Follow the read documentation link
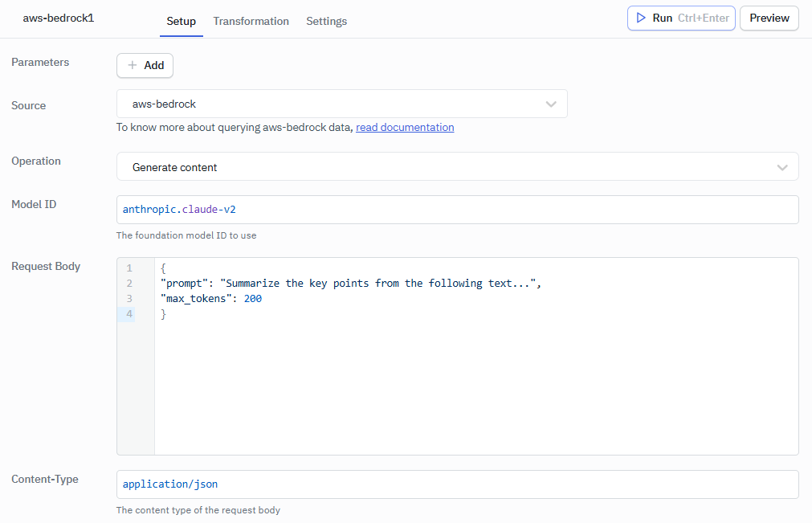This screenshot has width=812, height=523. point(405,128)
